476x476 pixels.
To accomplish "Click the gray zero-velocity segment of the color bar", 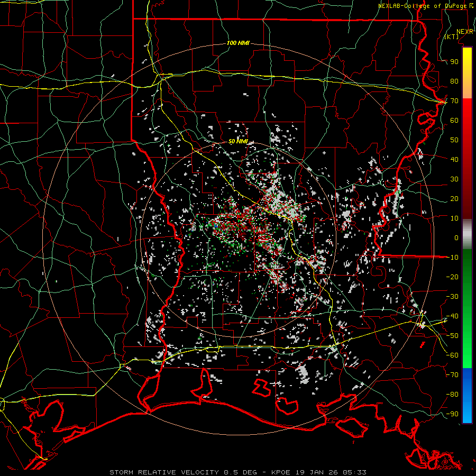I will (x=467, y=234).
